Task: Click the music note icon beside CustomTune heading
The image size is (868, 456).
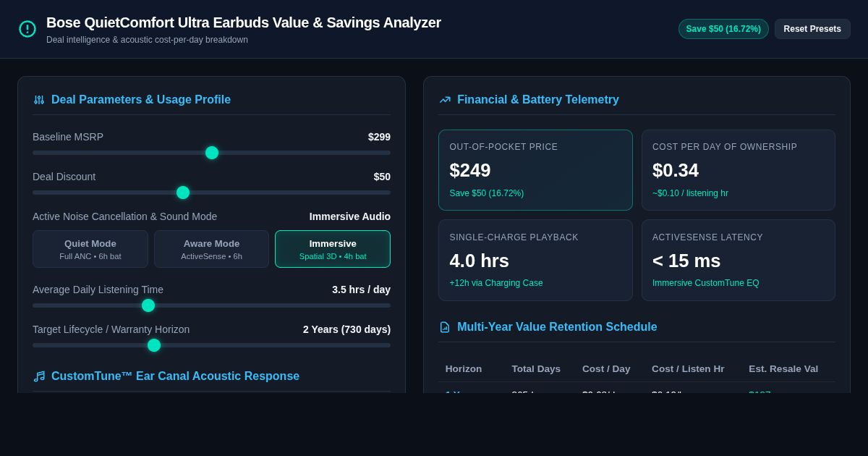Action: pyautogui.click(x=39, y=376)
